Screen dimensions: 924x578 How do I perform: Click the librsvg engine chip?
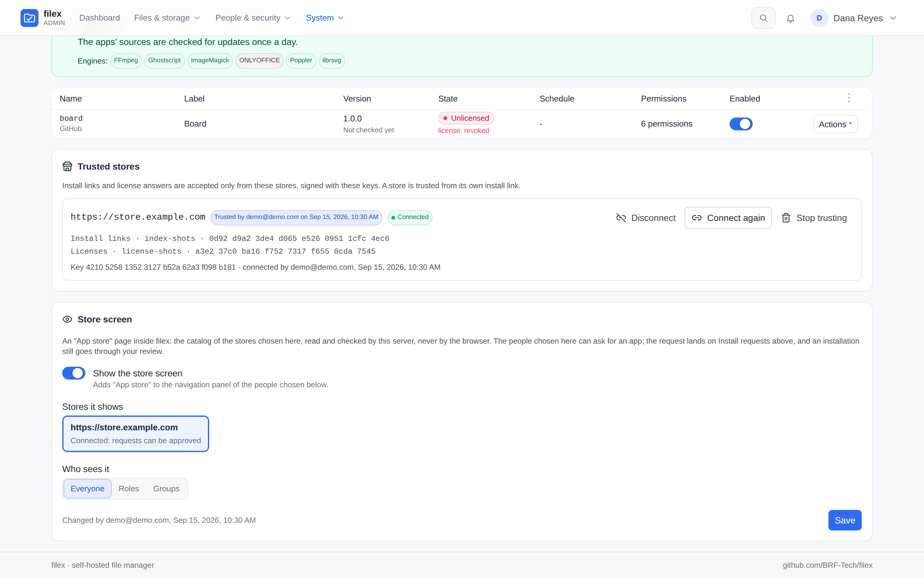(331, 60)
